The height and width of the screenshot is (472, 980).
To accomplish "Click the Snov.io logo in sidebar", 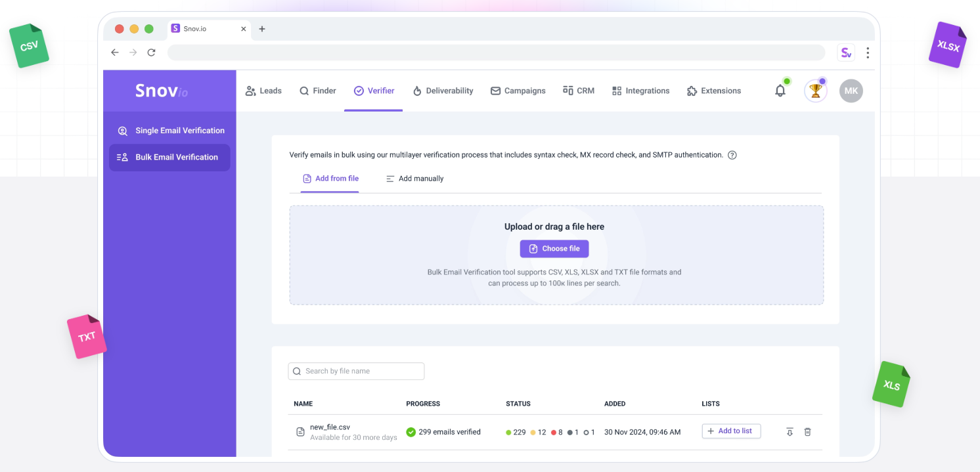I will pos(162,91).
